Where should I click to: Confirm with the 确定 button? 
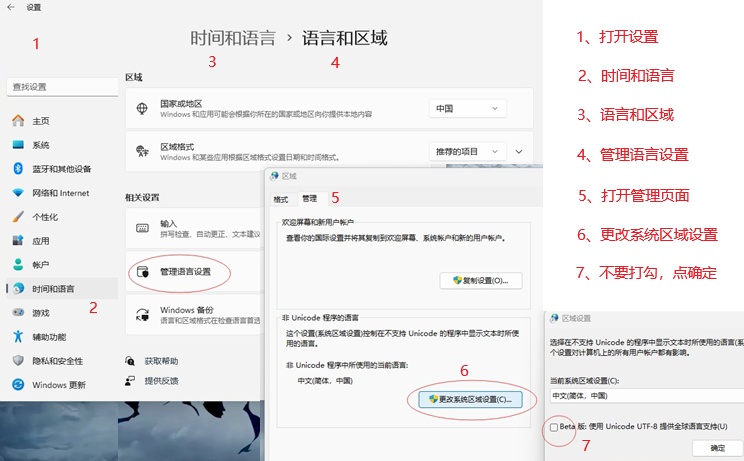point(717,448)
